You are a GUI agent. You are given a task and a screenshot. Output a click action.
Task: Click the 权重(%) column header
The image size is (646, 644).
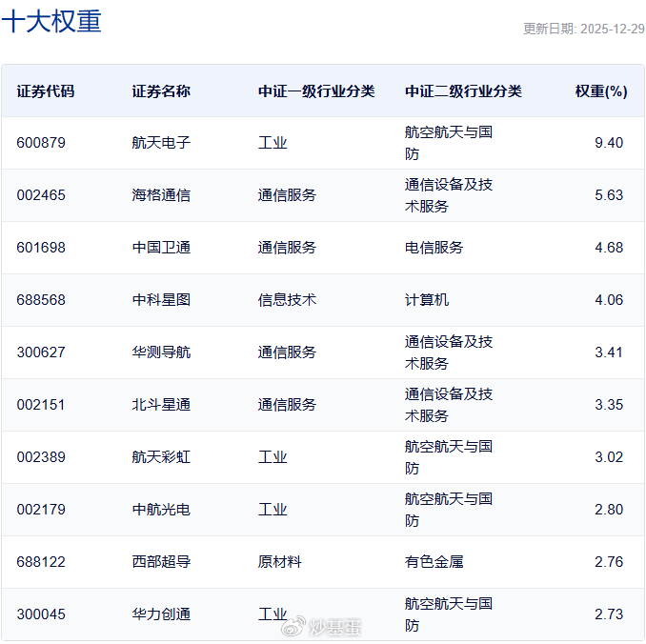click(x=601, y=91)
